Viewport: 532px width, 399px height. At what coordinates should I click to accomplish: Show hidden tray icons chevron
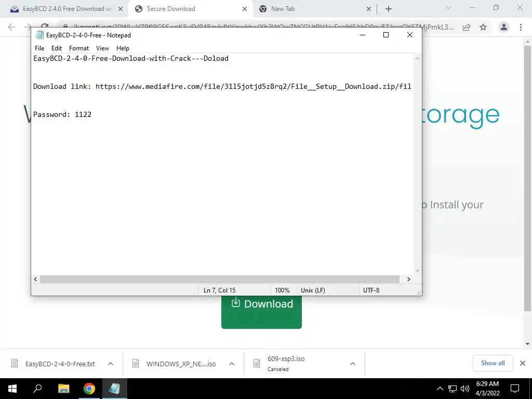click(440, 389)
